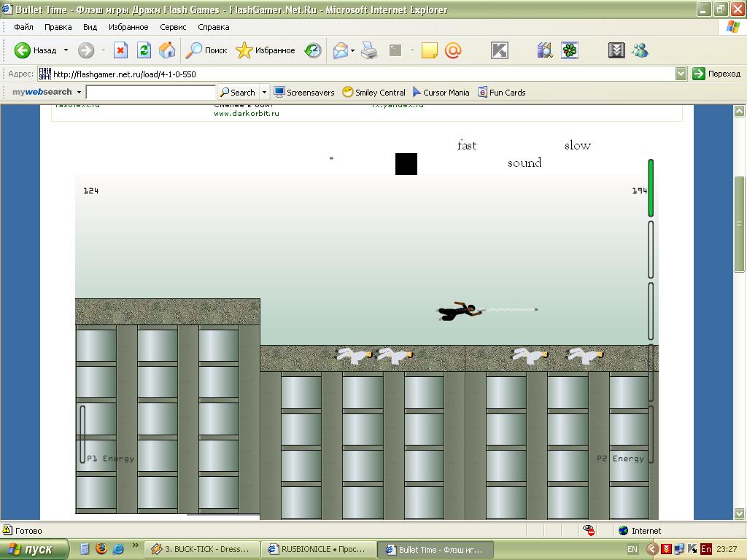
Task: Click the blocked popup status bar icon
Action: [589, 530]
